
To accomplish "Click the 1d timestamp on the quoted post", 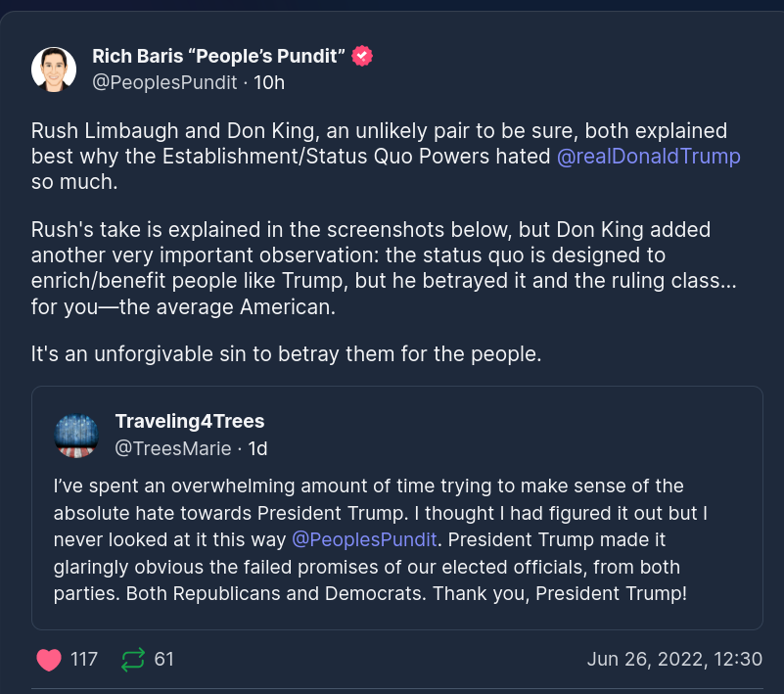I will (257, 448).
